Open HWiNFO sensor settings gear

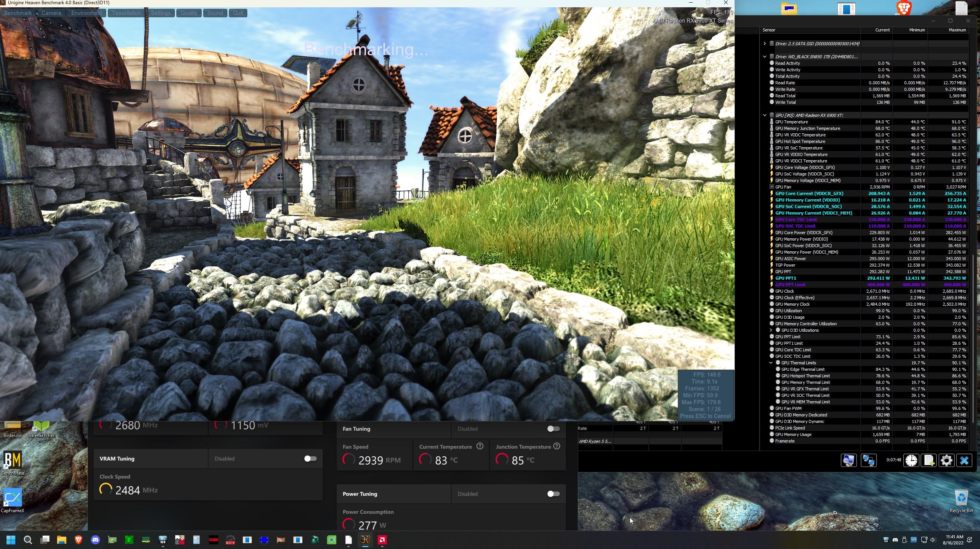[x=946, y=460]
